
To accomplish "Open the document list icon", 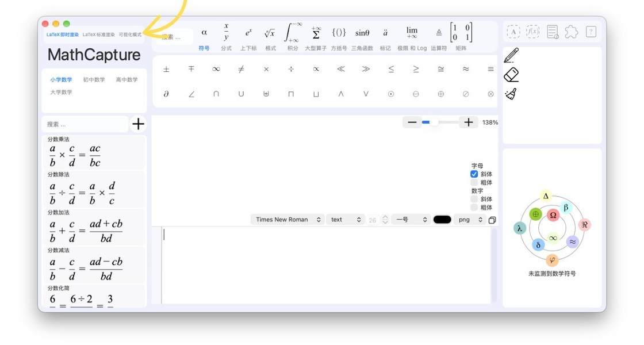I will [553, 32].
